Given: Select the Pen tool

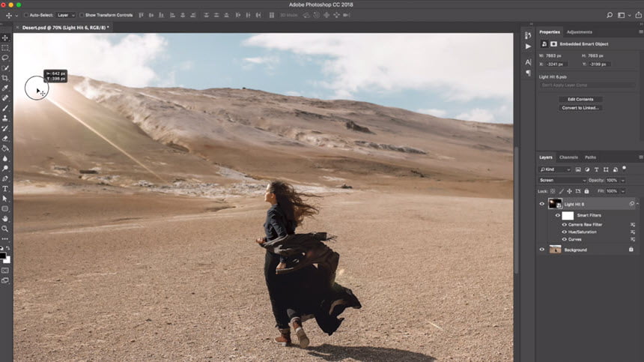Looking at the screenshot, I should coord(5,178).
